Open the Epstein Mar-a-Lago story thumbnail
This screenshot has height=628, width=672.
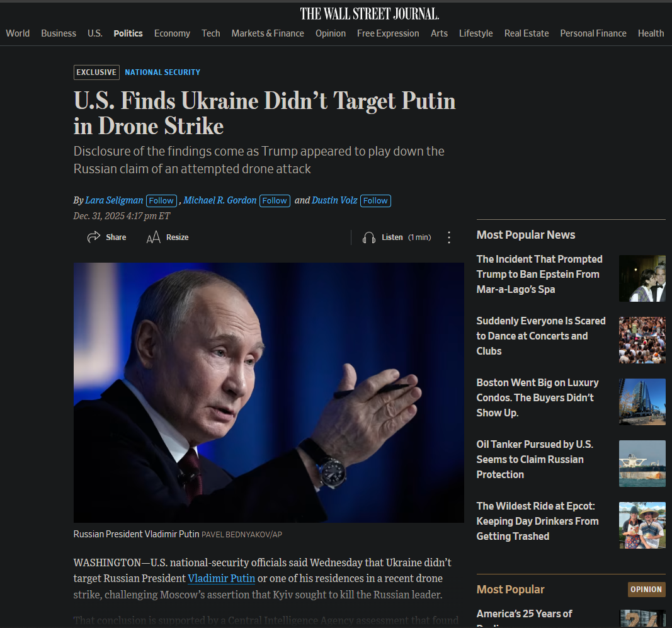tap(642, 278)
